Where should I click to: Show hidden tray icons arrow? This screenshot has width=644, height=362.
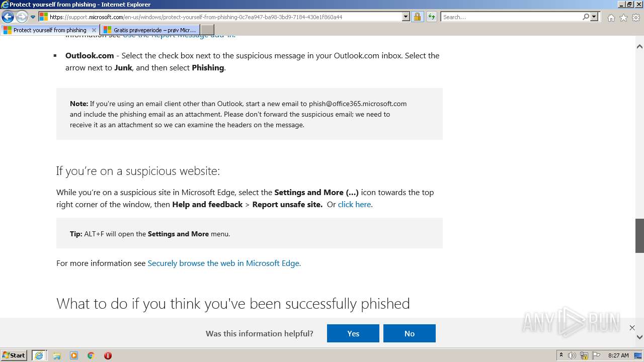coord(561,355)
